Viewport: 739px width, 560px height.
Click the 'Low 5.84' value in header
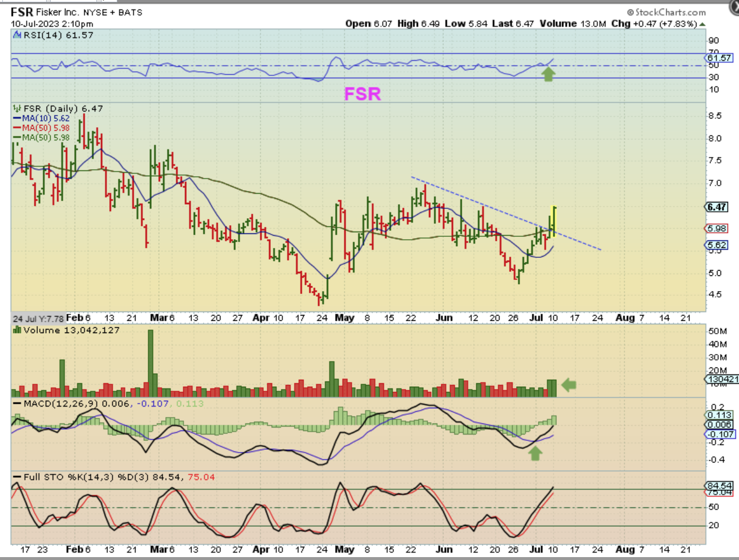[x=466, y=24]
